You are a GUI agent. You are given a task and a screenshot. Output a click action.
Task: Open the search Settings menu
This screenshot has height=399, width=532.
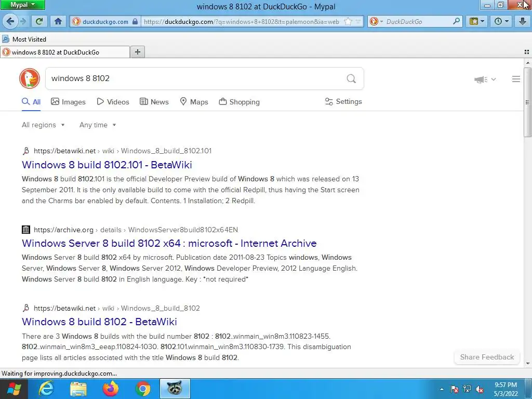coord(343,101)
